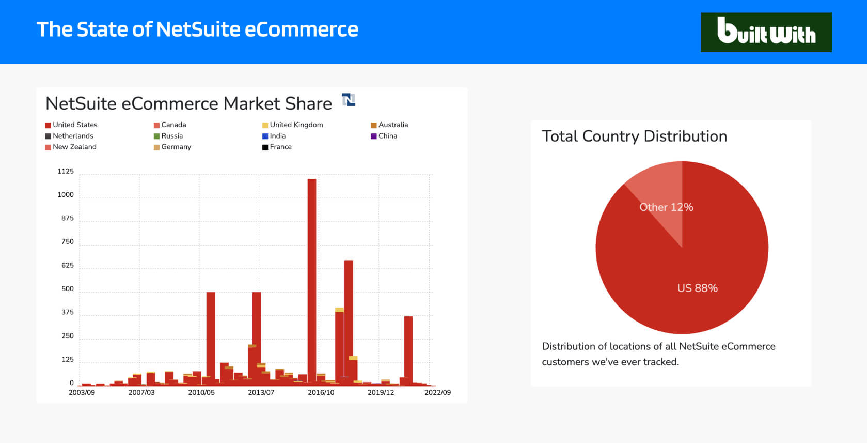Click the 'Russia' legend label
Viewport: 868px width, 443px height.
click(x=172, y=136)
